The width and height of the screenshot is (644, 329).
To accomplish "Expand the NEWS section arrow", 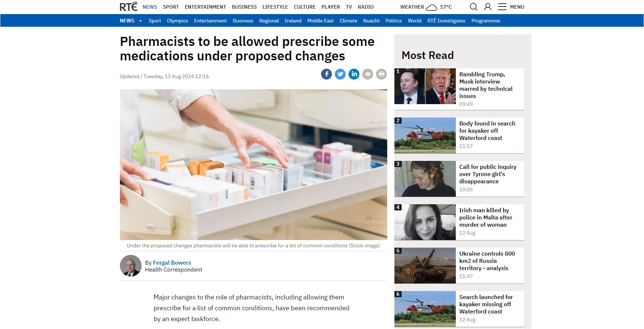I will [141, 21].
